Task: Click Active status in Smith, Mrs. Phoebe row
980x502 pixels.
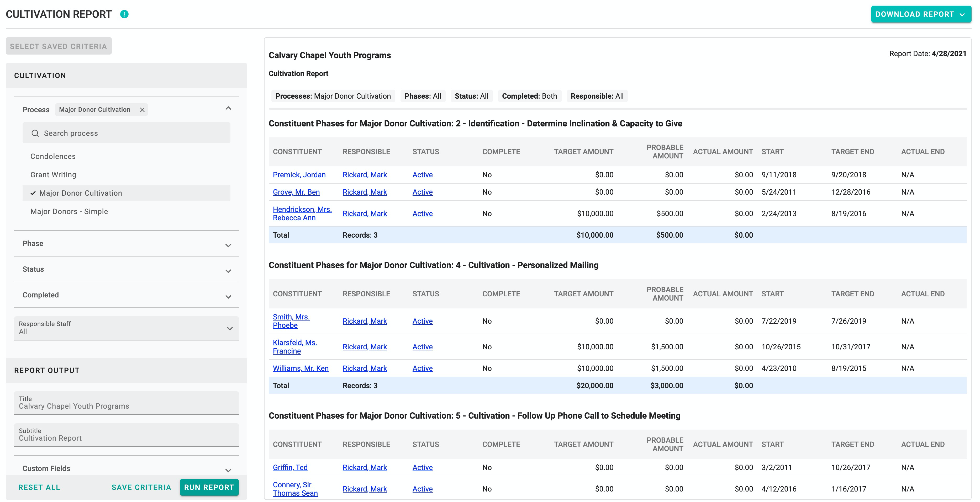Action: pos(422,321)
